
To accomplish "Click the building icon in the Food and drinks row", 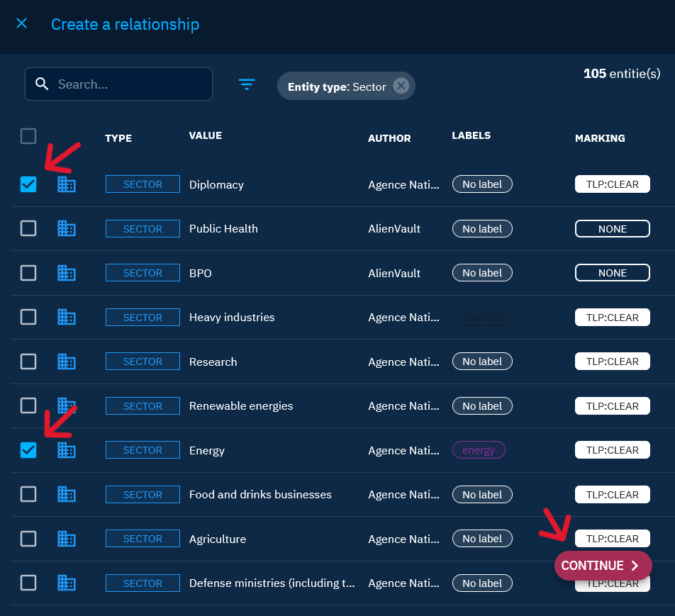I will pos(67,494).
